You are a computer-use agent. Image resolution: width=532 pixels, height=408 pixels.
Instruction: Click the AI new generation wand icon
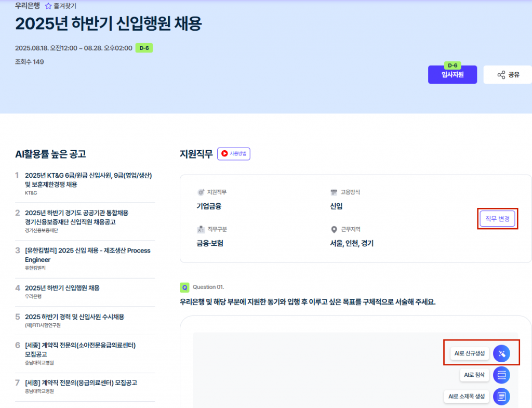(x=501, y=354)
